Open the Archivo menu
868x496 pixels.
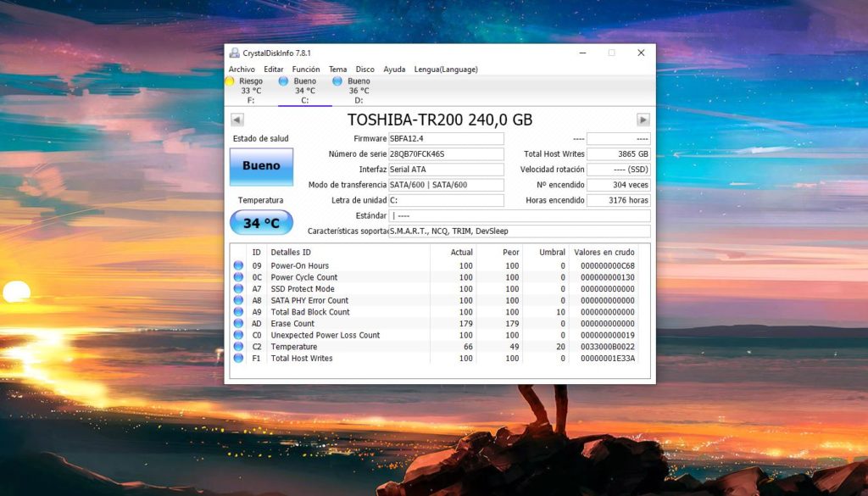tap(242, 70)
